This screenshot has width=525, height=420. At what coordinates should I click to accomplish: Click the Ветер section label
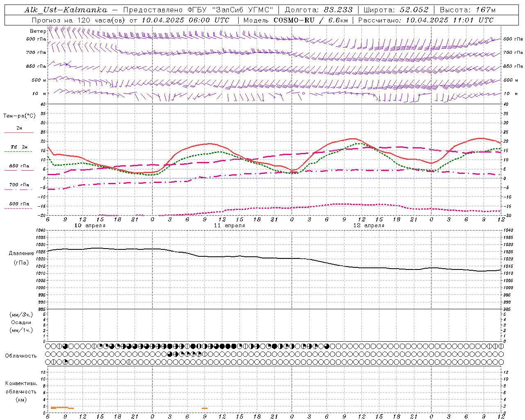click(x=38, y=31)
